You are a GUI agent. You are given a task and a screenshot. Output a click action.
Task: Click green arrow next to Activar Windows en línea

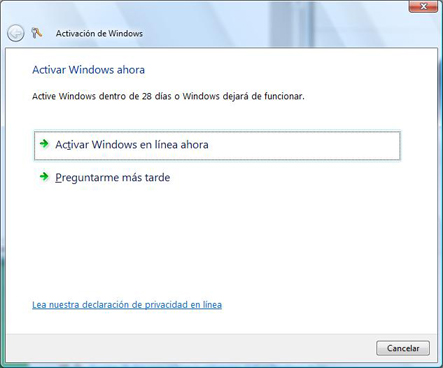coord(44,144)
